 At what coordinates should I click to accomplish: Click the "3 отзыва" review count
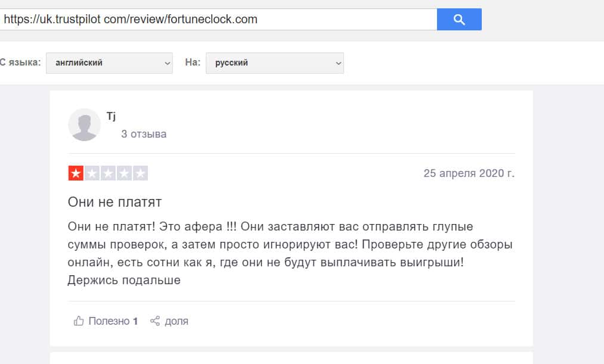point(144,134)
